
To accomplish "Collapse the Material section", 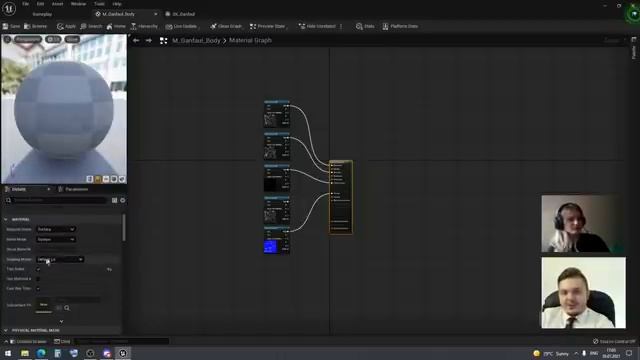I will [x=6, y=220].
